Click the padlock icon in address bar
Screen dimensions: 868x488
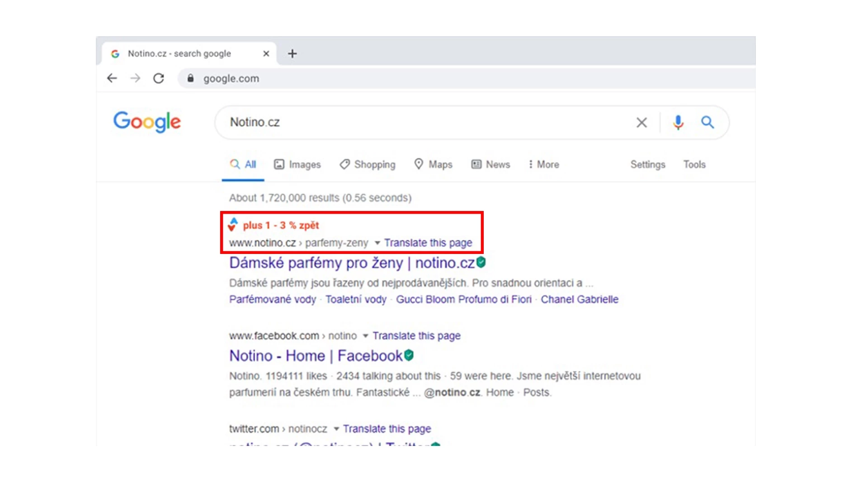click(x=190, y=78)
